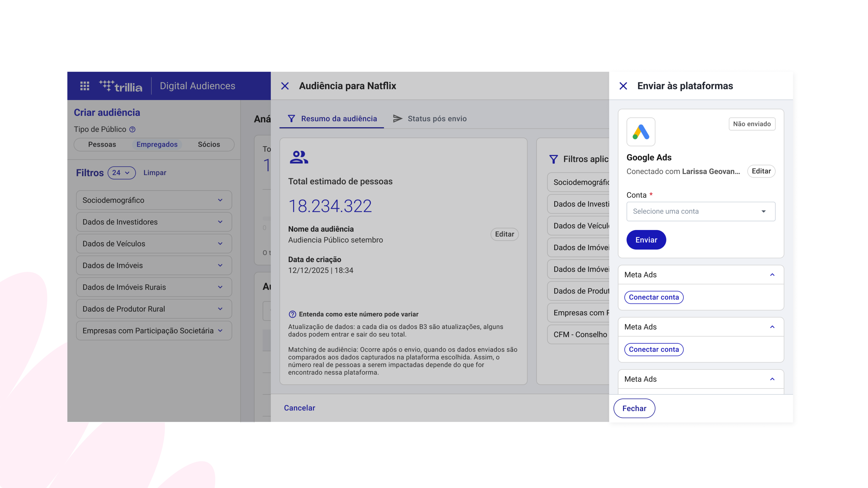Close the Audiência para Natflix panel
Viewport: 868px width, 488px height.
coord(285,86)
